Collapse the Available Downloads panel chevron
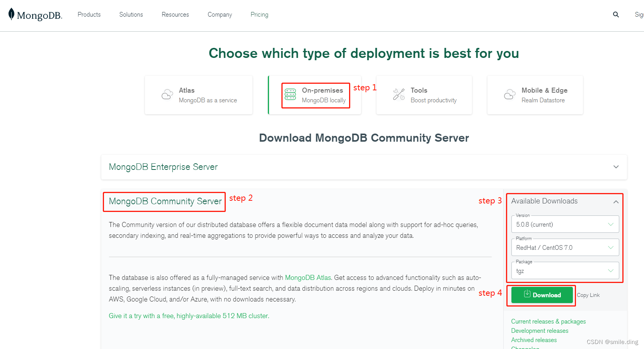 (x=616, y=202)
